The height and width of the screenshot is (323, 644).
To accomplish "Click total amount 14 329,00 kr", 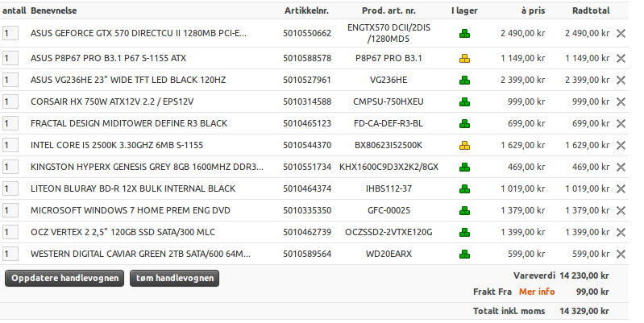I will click(584, 311).
